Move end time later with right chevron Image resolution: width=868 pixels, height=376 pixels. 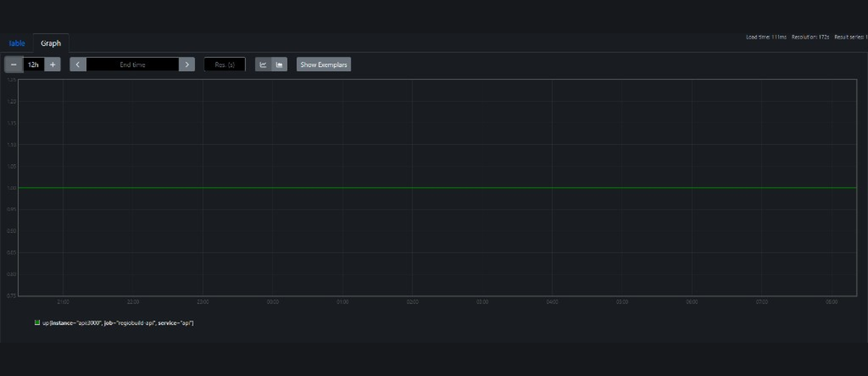pyautogui.click(x=187, y=64)
